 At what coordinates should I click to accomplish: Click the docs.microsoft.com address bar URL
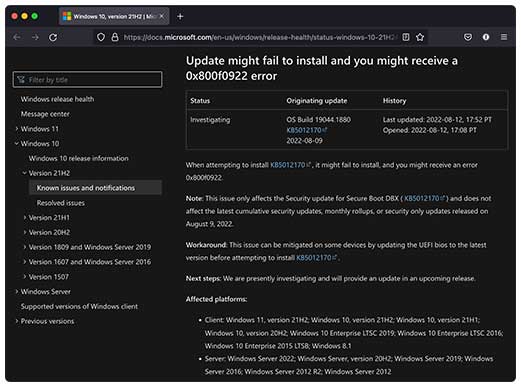258,37
